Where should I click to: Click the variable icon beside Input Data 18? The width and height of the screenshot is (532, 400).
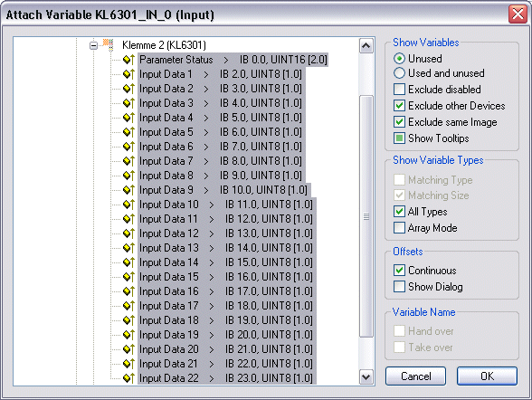pyautogui.click(x=128, y=320)
